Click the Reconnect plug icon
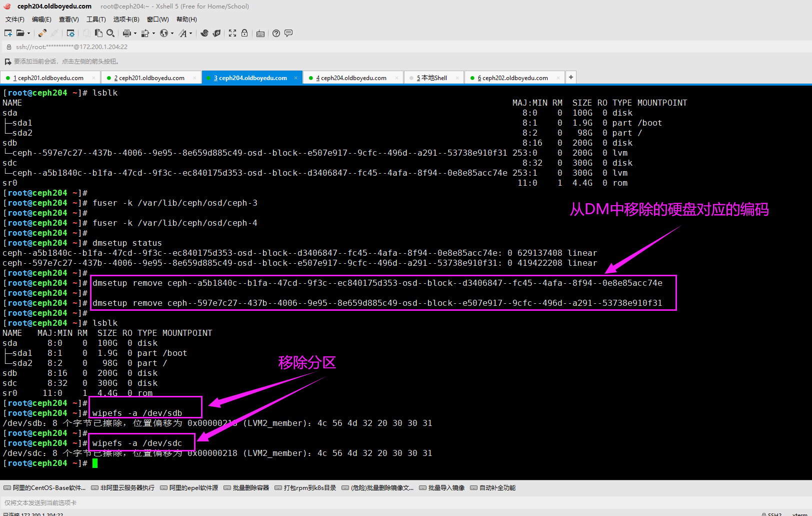The image size is (812, 516). pyautogui.click(x=42, y=33)
